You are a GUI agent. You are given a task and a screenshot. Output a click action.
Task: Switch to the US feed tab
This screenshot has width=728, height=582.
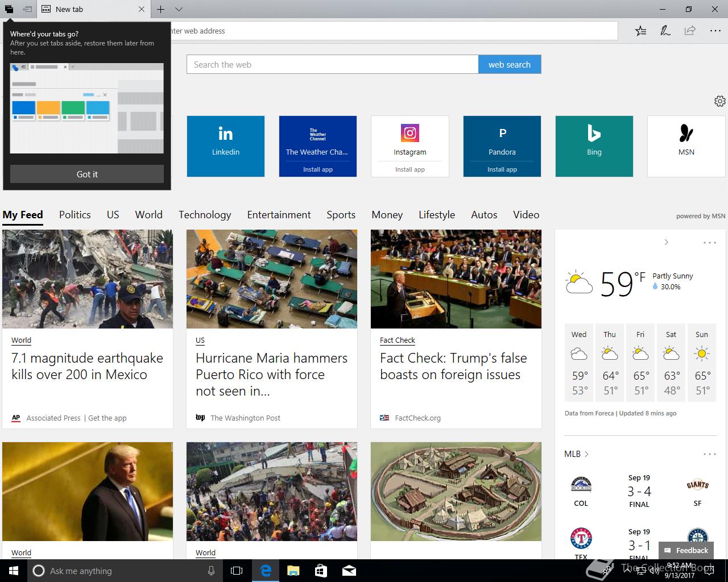113,215
